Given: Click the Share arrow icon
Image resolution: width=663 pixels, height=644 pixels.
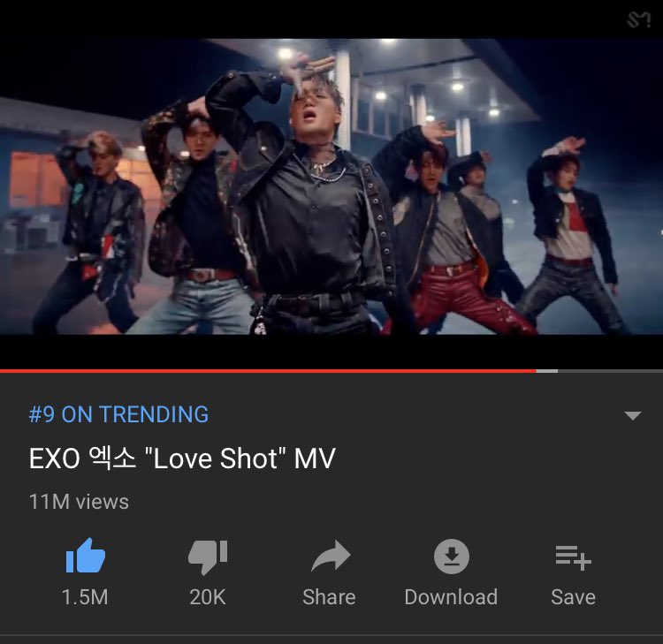Looking at the screenshot, I should 331,556.
